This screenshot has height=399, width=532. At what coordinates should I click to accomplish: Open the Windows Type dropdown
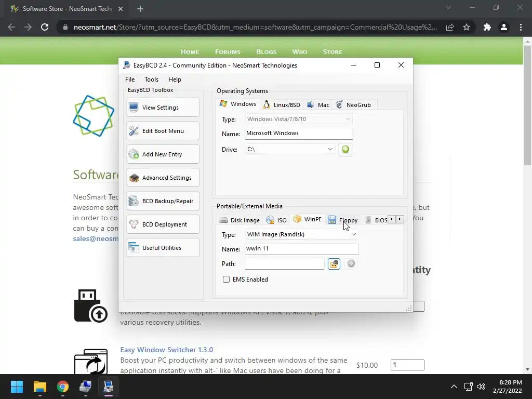299,119
